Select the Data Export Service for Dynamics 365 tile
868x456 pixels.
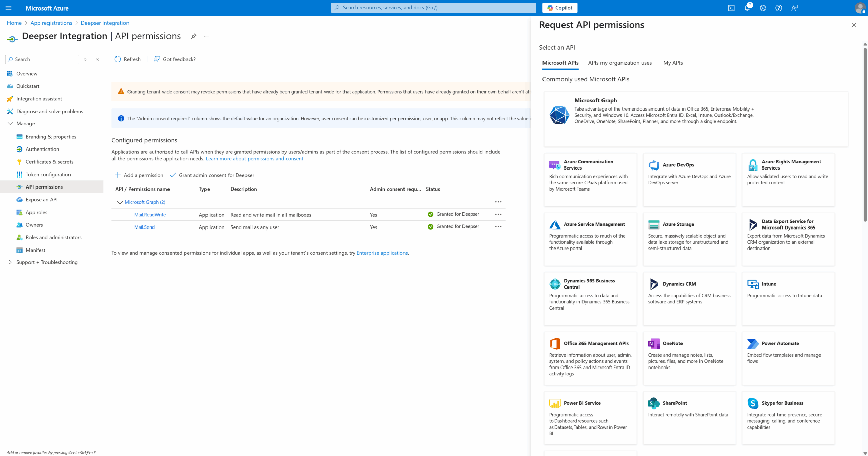pyautogui.click(x=788, y=239)
